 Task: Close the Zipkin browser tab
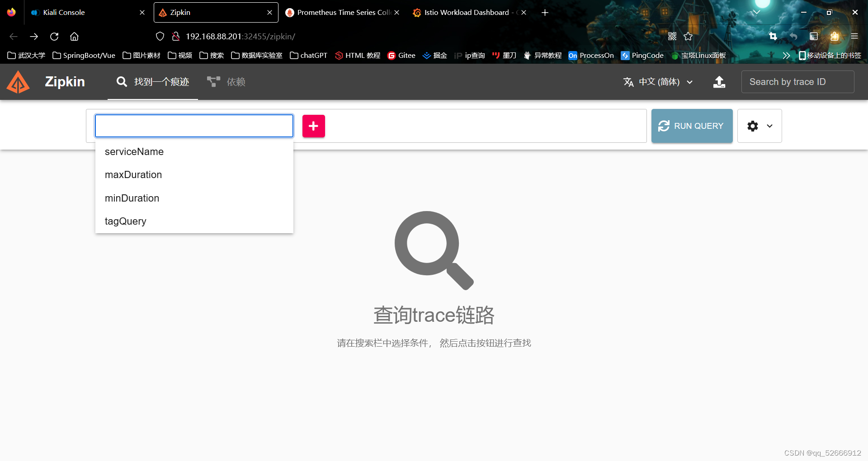(x=269, y=13)
